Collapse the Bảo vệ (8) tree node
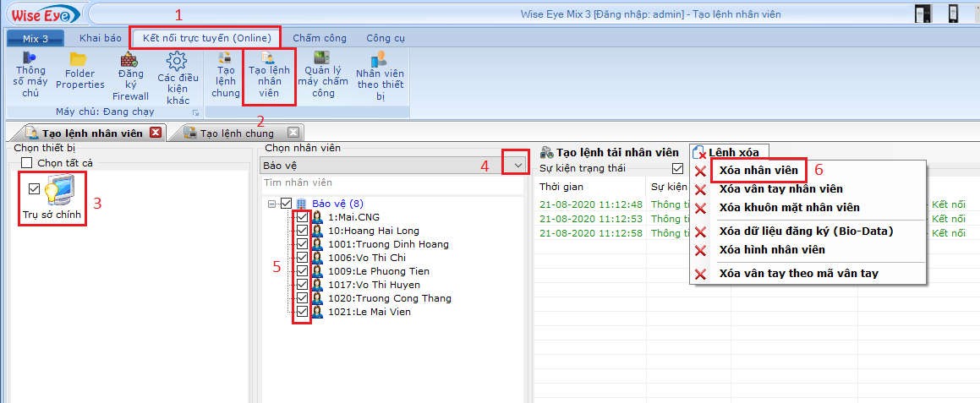 tap(272, 204)
